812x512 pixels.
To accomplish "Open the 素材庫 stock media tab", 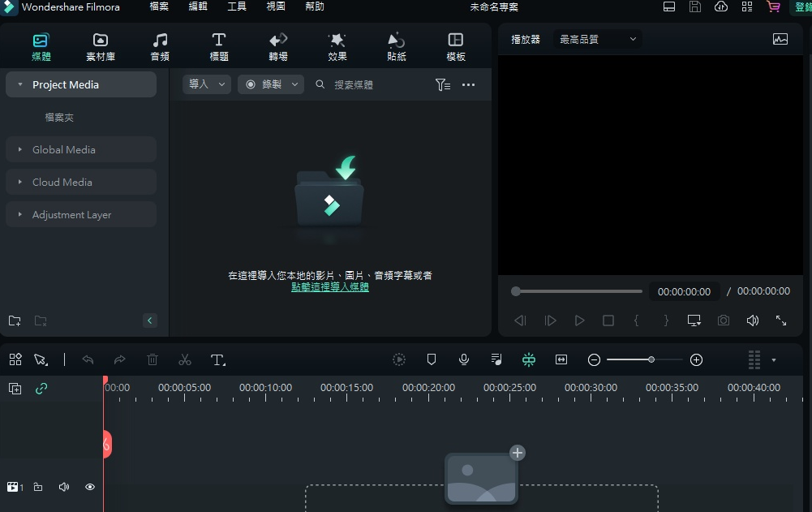I will 101,46.
